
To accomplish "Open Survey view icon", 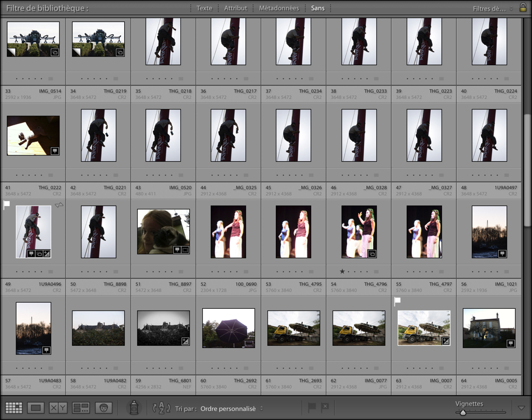I will [x=81, y=408].
